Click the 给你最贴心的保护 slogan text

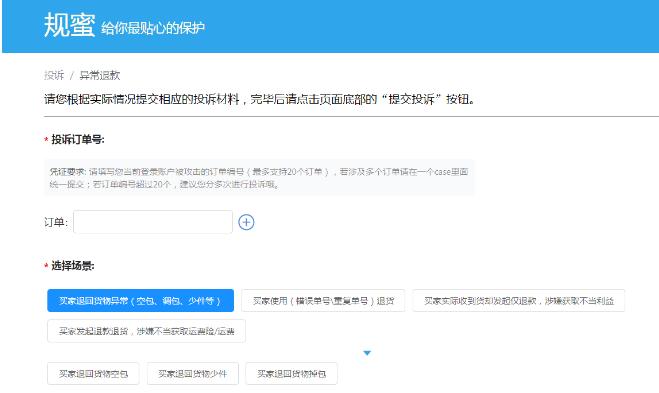click(153, 28)
